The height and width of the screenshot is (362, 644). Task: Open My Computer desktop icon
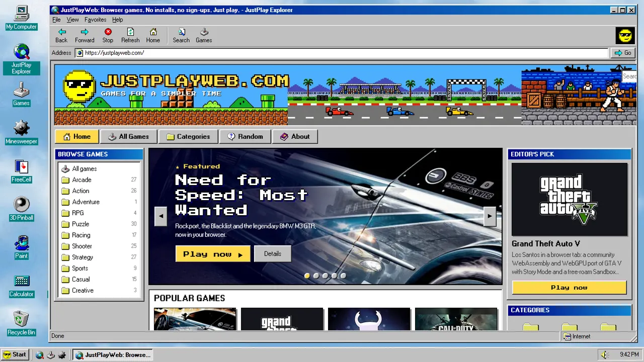click(x=21, y=18)
